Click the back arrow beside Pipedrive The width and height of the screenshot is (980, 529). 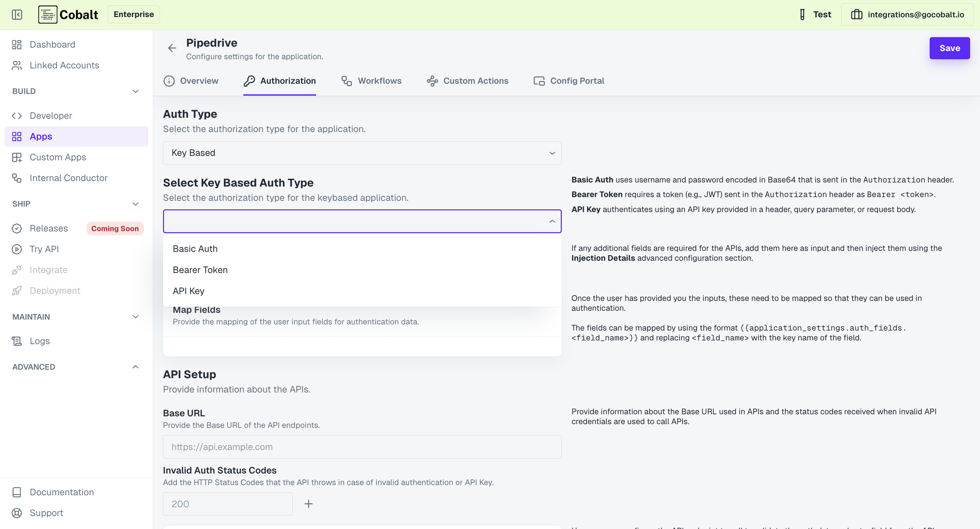click(172, 48)
